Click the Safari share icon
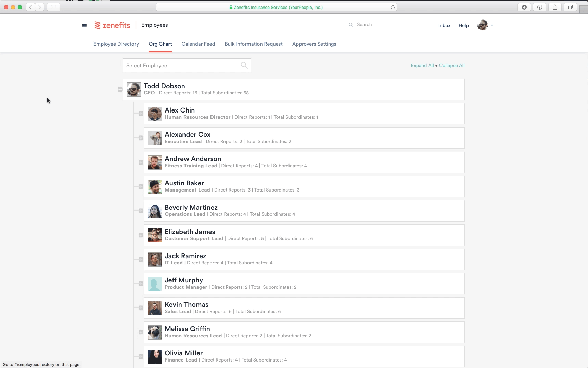 click(555, 7)
